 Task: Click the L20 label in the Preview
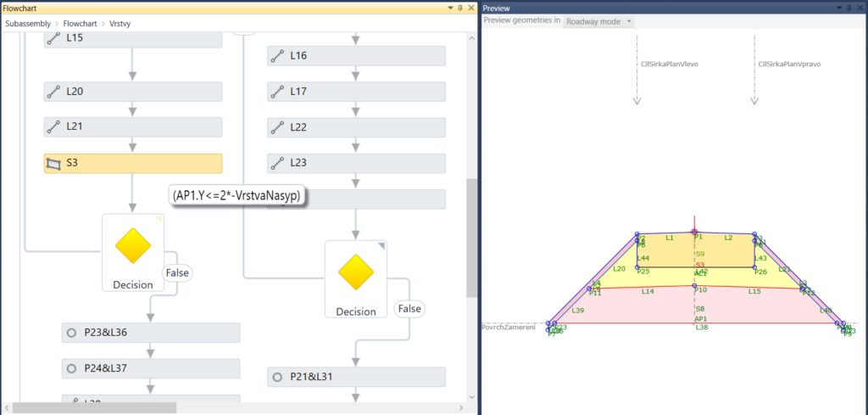[x=619, y=269]
